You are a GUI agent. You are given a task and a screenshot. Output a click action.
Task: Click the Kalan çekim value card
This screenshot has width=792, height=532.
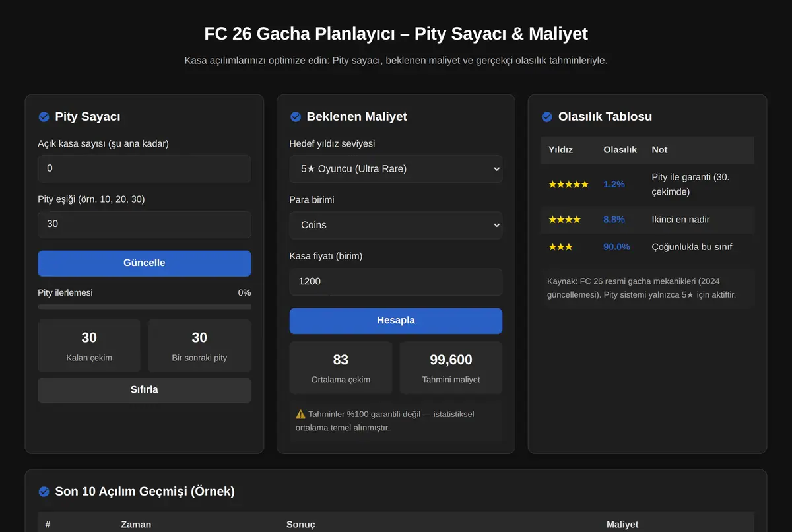click(89, 346)
